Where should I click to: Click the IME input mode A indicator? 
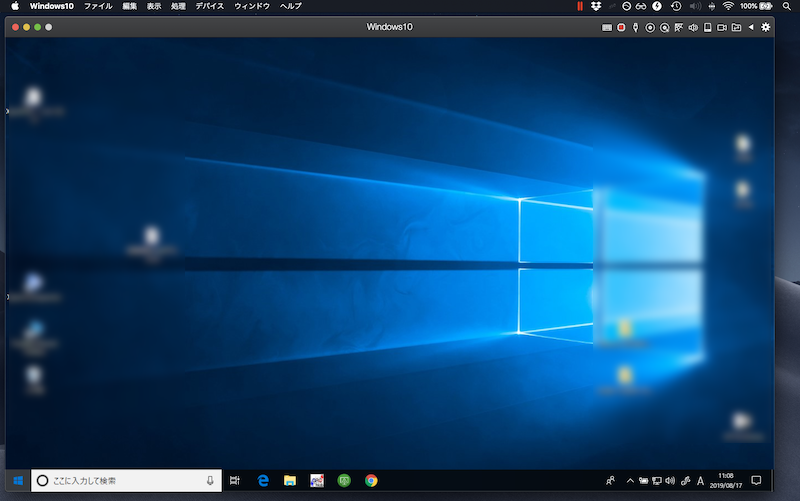pos(700,480)
